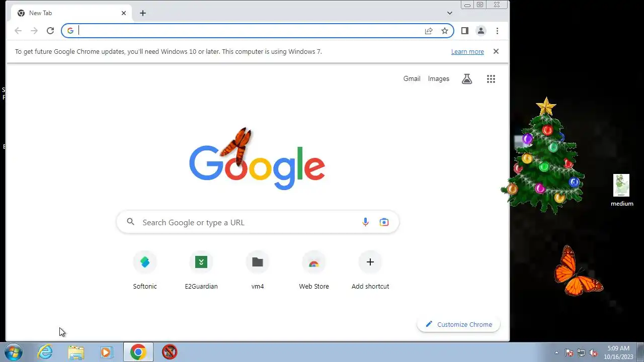Reload the page with the refresh icon
This screenshot has width=644, height=362.
tap(50, 31)
